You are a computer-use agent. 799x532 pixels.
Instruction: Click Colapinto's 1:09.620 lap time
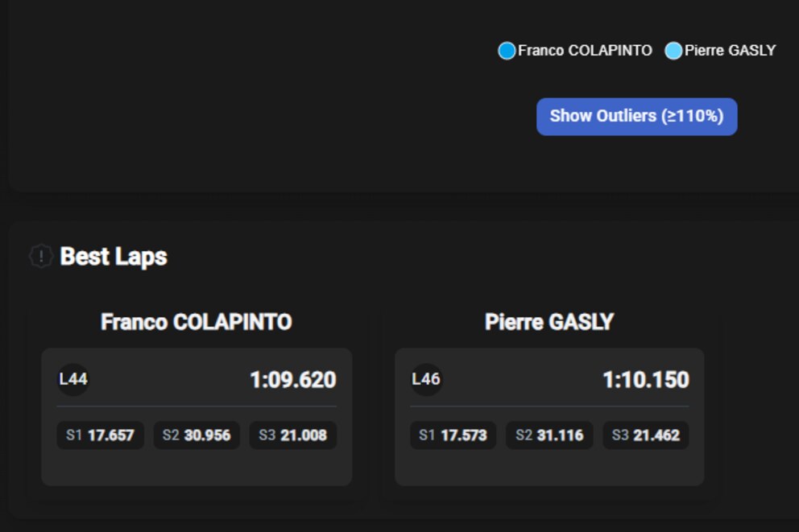pyautogui.click(x=293, y=380)
